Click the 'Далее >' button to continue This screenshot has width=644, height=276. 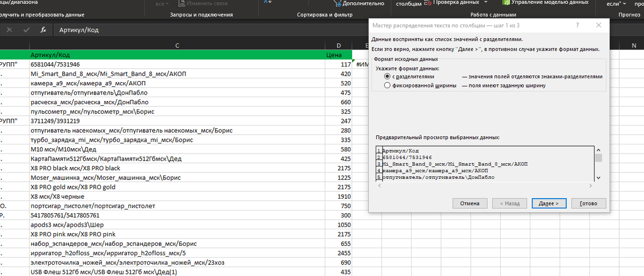click(549, 204)
